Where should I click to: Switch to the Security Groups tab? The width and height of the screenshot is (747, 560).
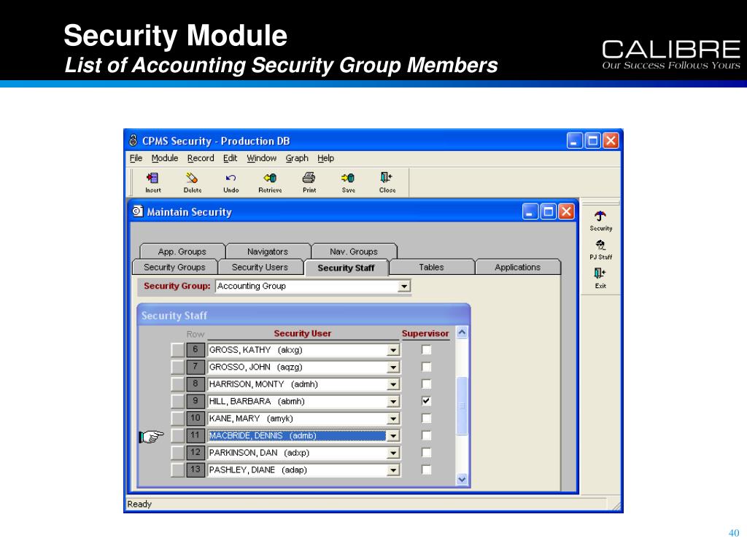174,267
